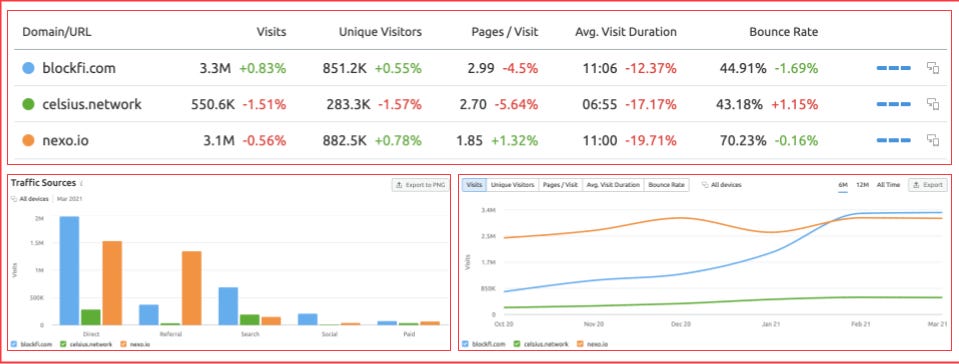Click the Dec 20 label on the line chart axis
Image resolution: width=959 pixels, height=364 pixels.
pyautogui.click(x=681, y=323)
